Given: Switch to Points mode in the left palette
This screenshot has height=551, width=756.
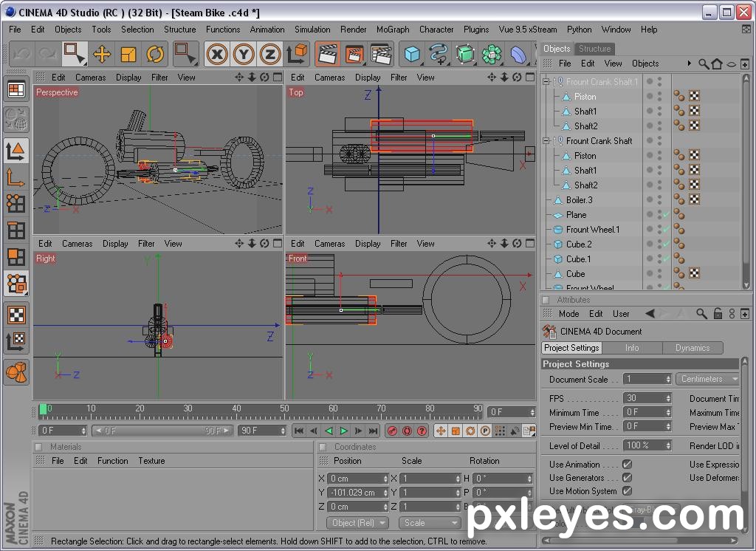Looking at the screenshot, I should [16, 203].
